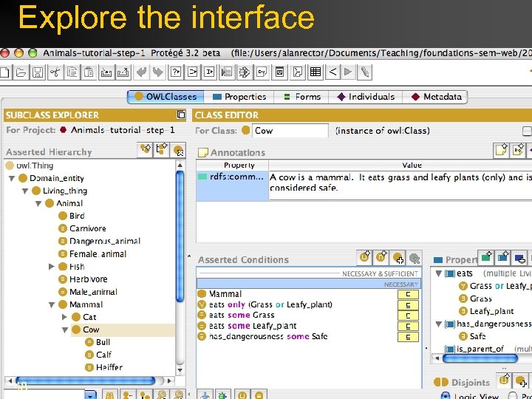Click yellow marker on 'has_dangerousness some Safe' row
Image resolution: width=532 pixels, height=399 pixels.
[408, 337]
